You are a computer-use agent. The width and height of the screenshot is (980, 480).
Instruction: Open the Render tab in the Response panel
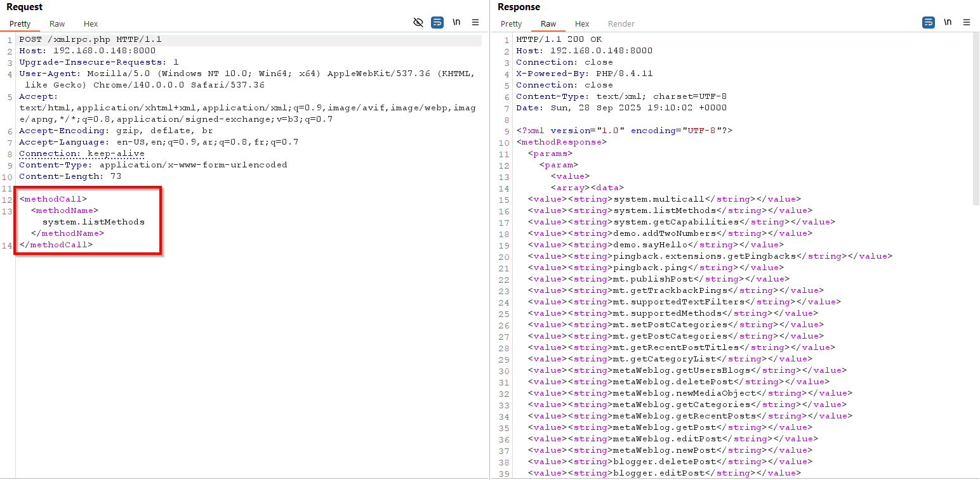[621, 24]
